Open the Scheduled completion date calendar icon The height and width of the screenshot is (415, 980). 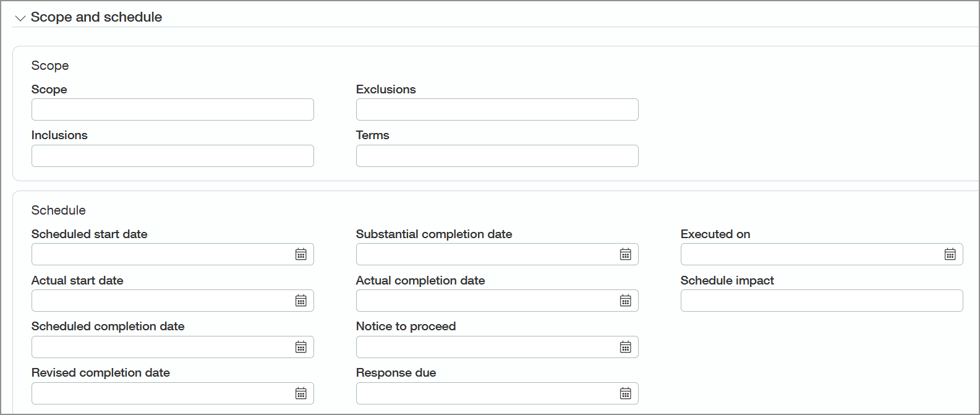(301, 347)
